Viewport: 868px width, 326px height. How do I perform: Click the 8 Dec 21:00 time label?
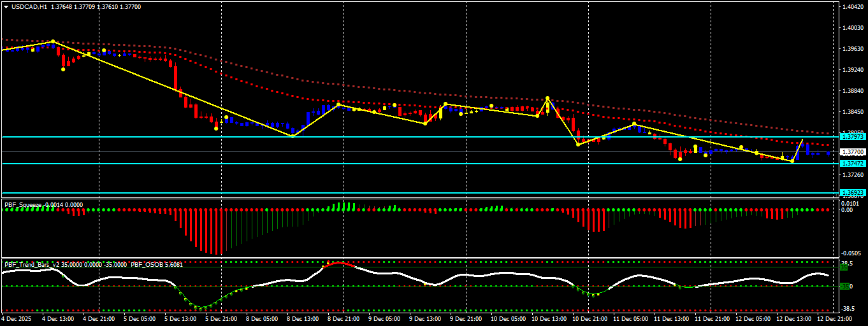click(344, 318)
